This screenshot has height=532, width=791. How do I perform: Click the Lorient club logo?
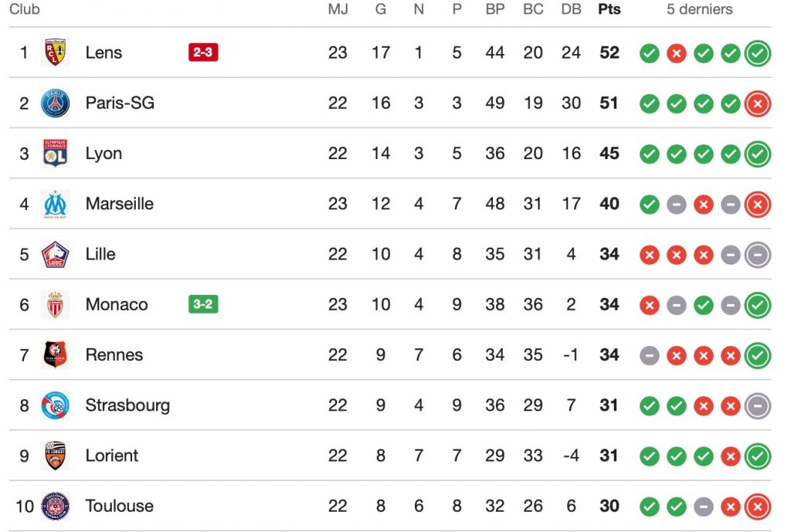tap(55, 456)
